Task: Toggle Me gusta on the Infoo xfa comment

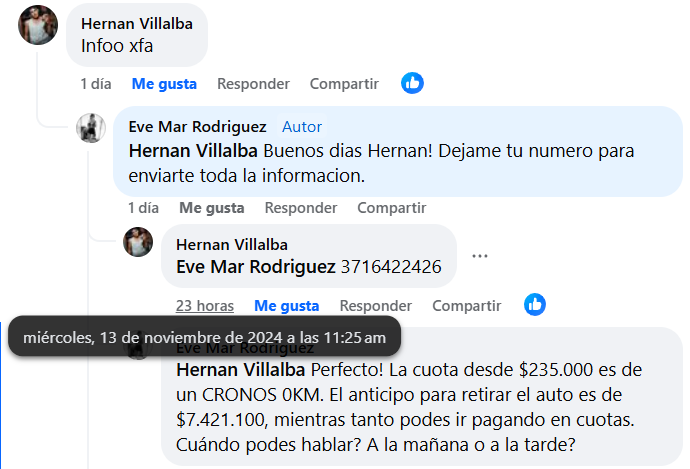Action: tap(164, 84)
